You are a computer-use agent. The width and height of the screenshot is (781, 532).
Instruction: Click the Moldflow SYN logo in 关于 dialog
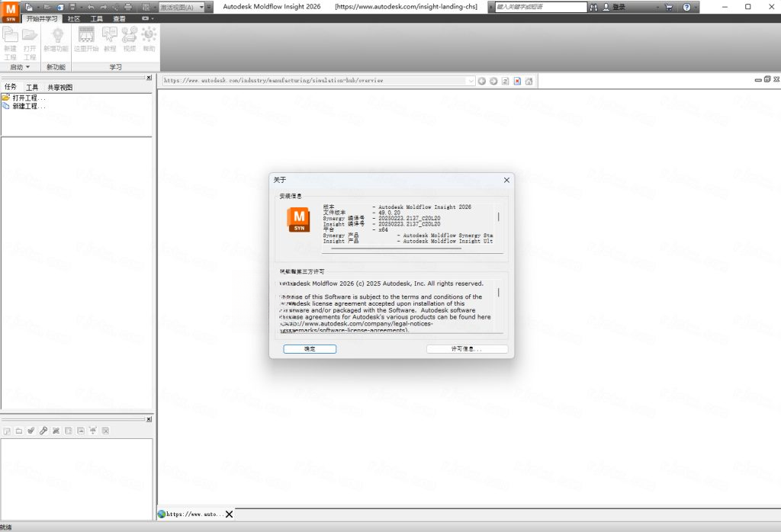[x=299, y=220]
